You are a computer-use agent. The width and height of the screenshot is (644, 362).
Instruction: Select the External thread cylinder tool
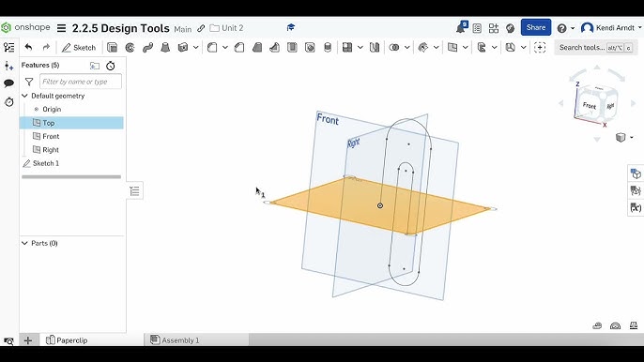[x=328, y=48]
